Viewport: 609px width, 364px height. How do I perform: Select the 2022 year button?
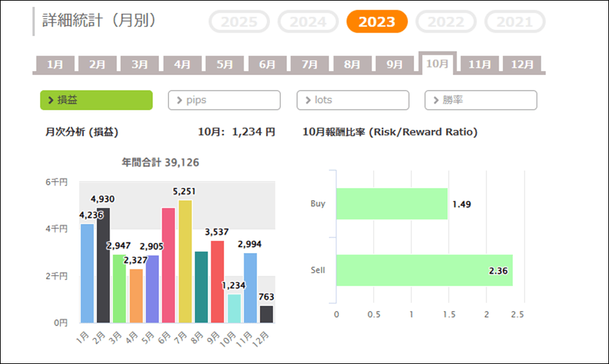[x=446, y=22]
